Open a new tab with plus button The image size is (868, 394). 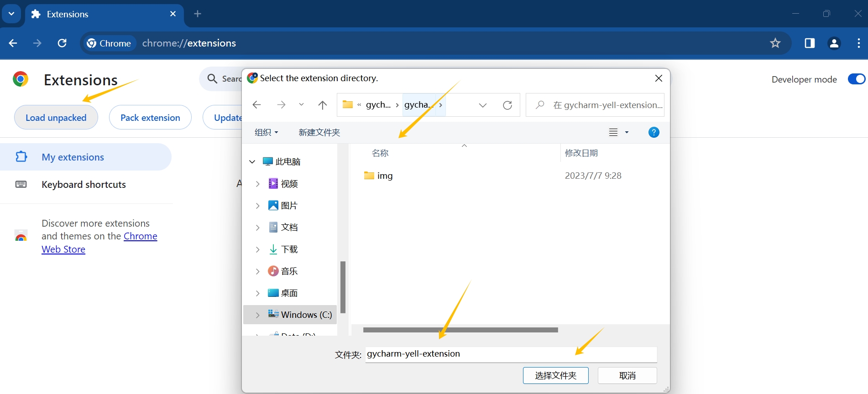tap(198, 14)
